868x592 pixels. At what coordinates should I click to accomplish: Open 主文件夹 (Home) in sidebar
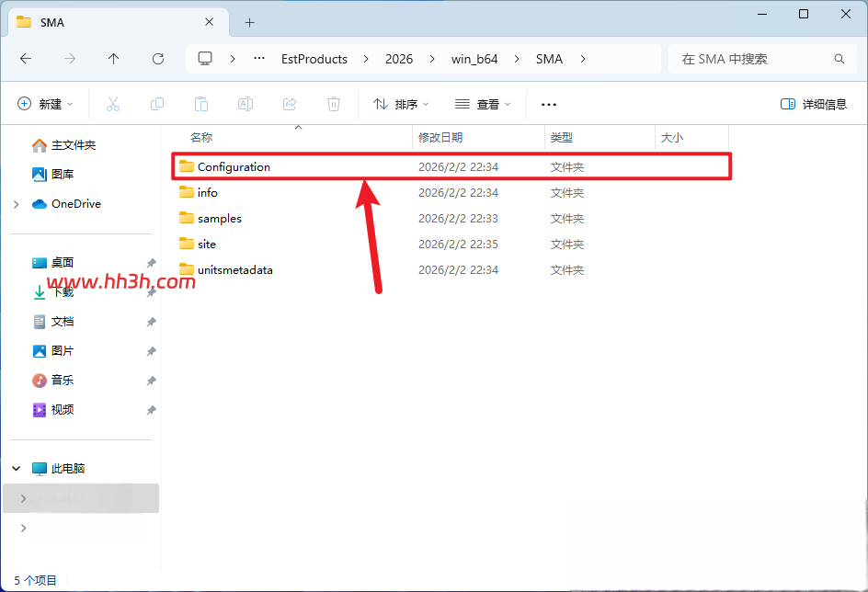click(64, 145)
